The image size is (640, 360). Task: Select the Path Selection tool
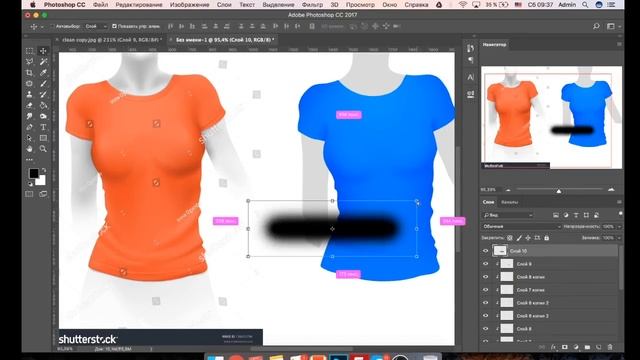coord(29,138)
